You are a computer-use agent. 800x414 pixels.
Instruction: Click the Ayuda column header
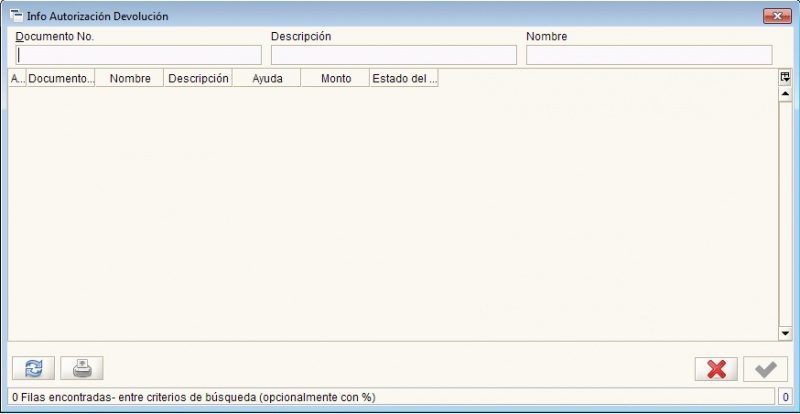pos(267,79)
